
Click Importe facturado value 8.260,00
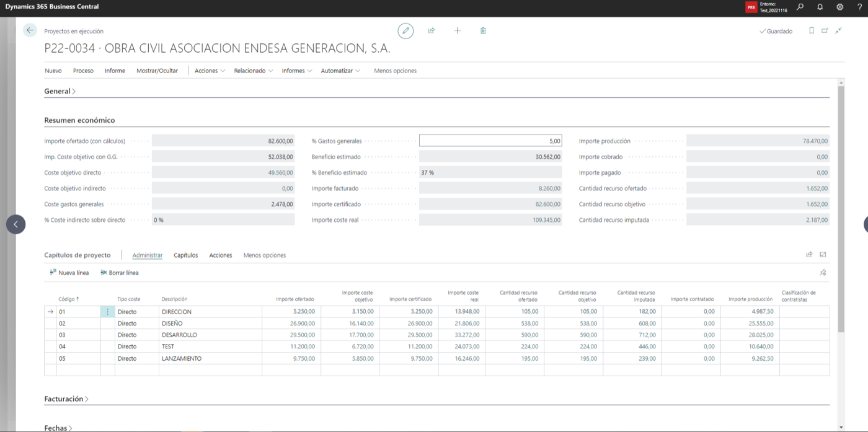490,188
